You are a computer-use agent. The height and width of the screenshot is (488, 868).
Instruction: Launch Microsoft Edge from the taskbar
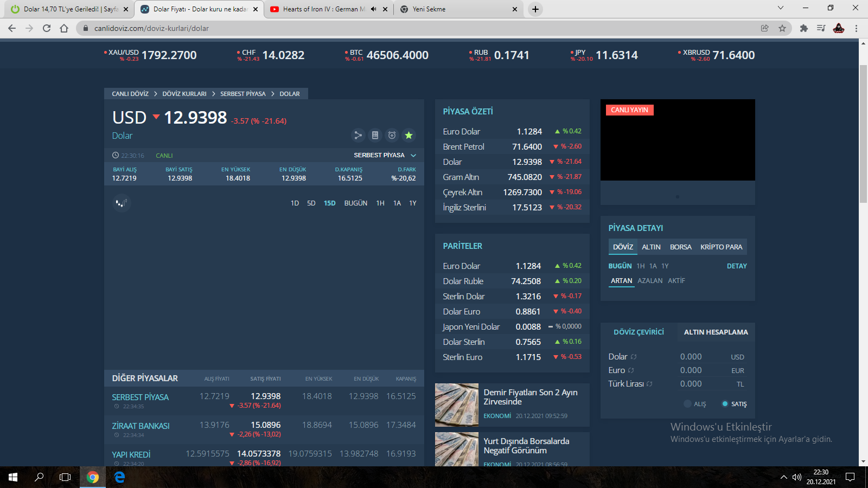tap(119, 477)
